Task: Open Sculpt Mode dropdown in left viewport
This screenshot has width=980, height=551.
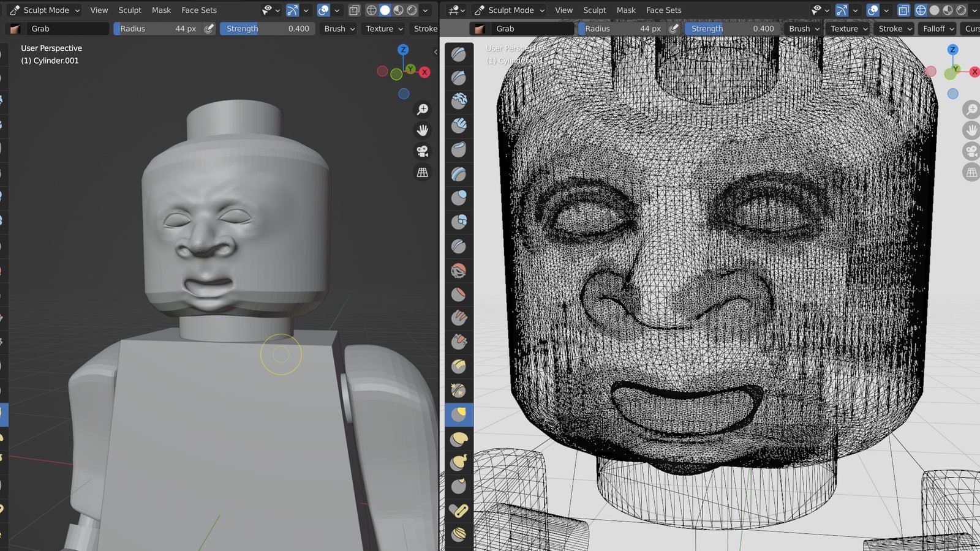Action: point(44,10)
